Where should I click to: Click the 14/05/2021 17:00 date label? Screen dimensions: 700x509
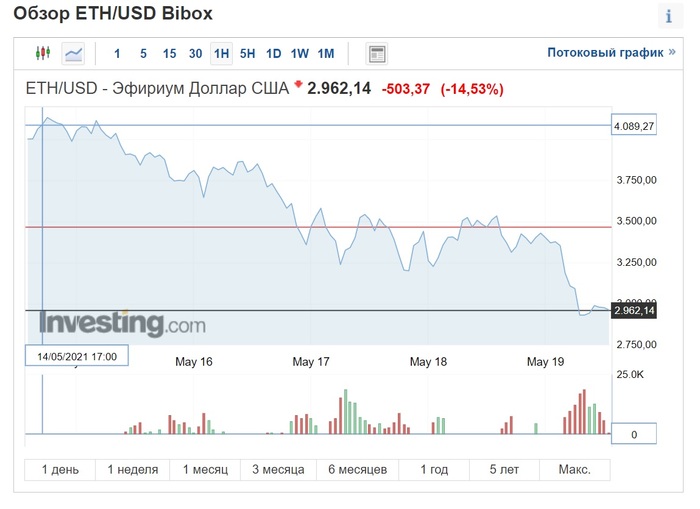click(x=77, y=355)
